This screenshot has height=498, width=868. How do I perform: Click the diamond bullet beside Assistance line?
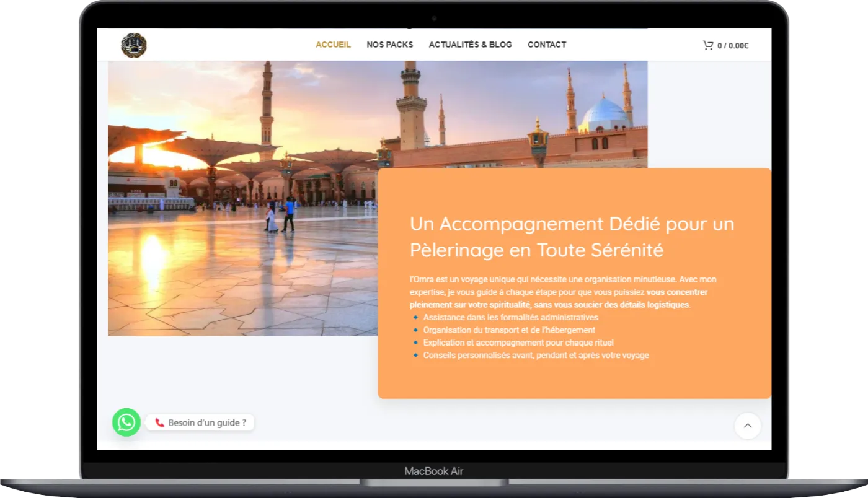pos(415,318)
